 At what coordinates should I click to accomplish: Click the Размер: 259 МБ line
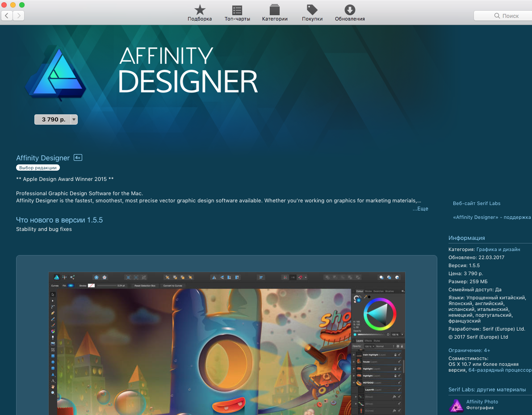tap(468, 281)
